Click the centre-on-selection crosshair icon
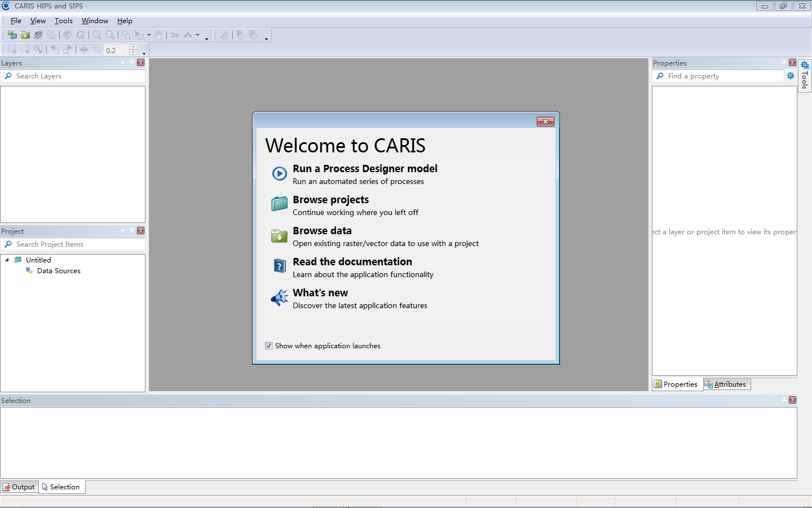Viewport: 812px width, 508px height. click(x=97, y=50)
